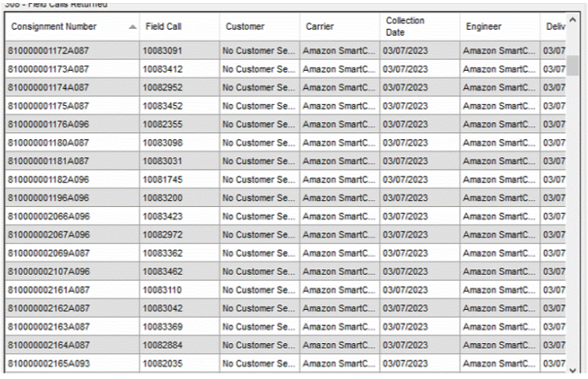
Task: Click field call 10081745
Action: (x=163, y=179)
